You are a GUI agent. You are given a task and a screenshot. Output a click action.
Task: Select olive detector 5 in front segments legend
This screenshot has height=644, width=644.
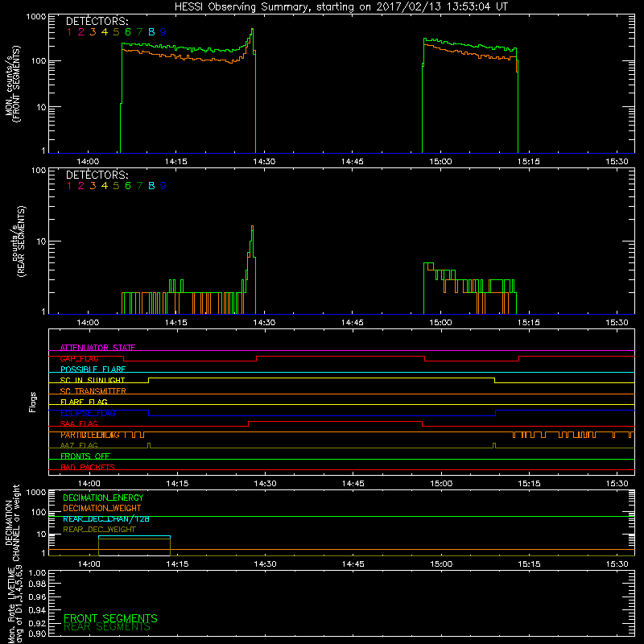tap(116, 31)
